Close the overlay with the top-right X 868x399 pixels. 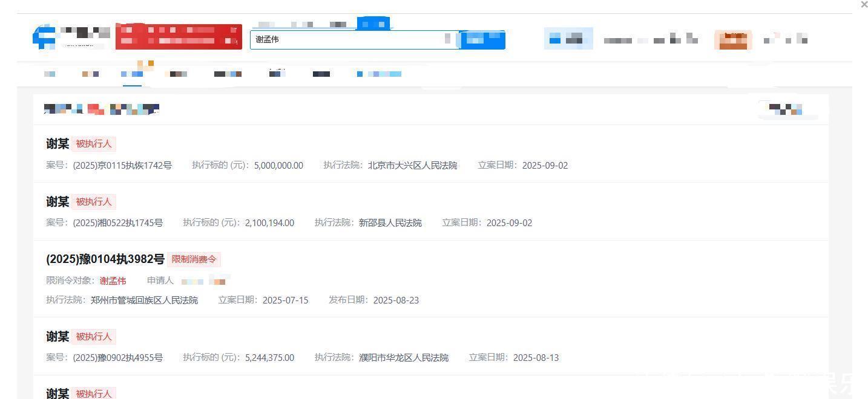click(x=864, y=5)
